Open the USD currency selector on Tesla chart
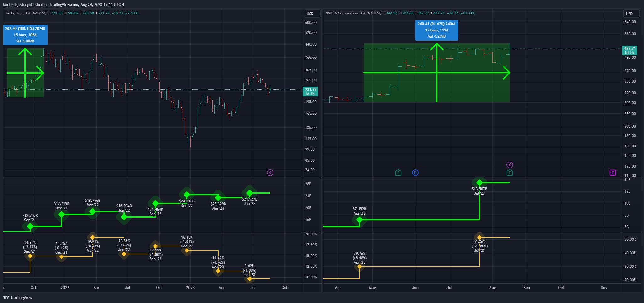This screenshot has height=303, width=644. click(x=312, y=14)
